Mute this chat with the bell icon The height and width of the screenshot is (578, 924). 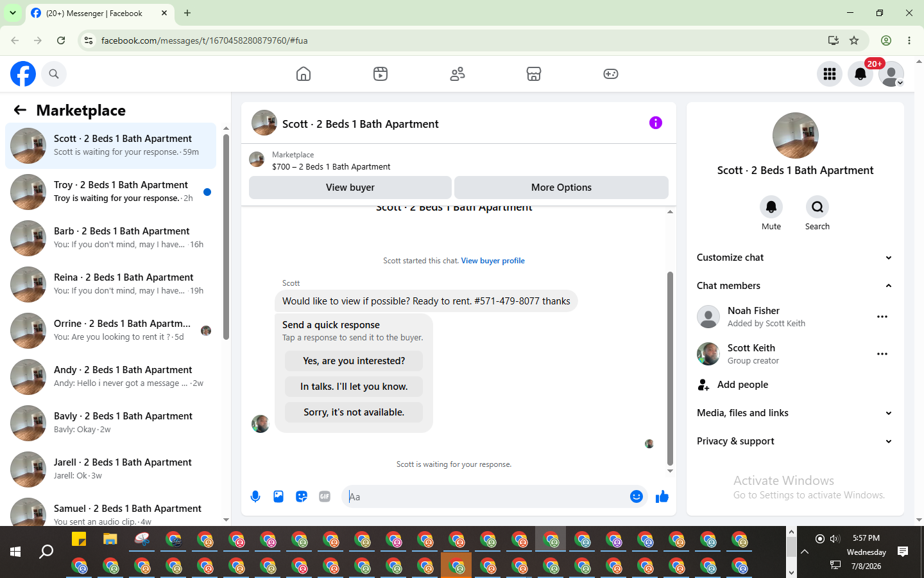pyautogui.click(x=771, y=207)
